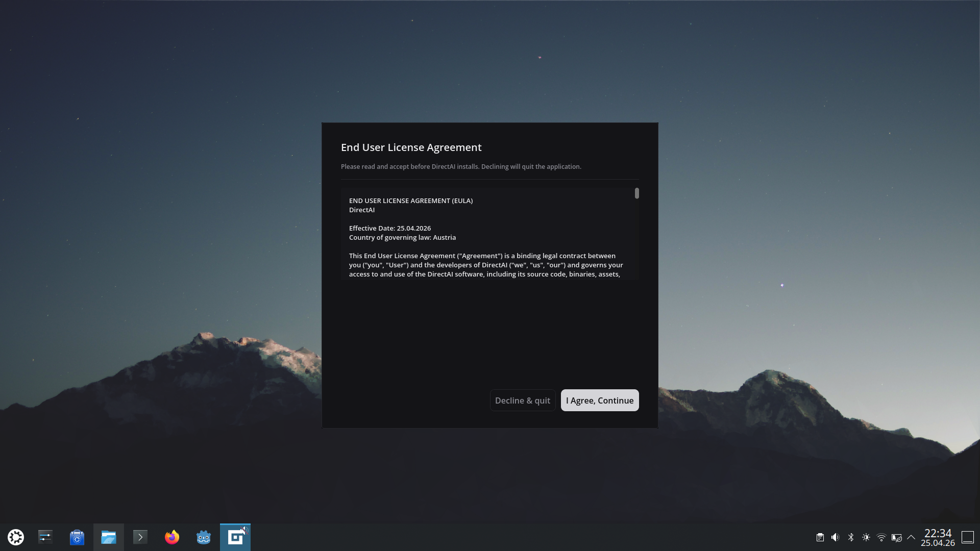This screenshot has width=980, height=551.
Task: Click the EULA text scrollbar handle
Action: tap(636, 193)
